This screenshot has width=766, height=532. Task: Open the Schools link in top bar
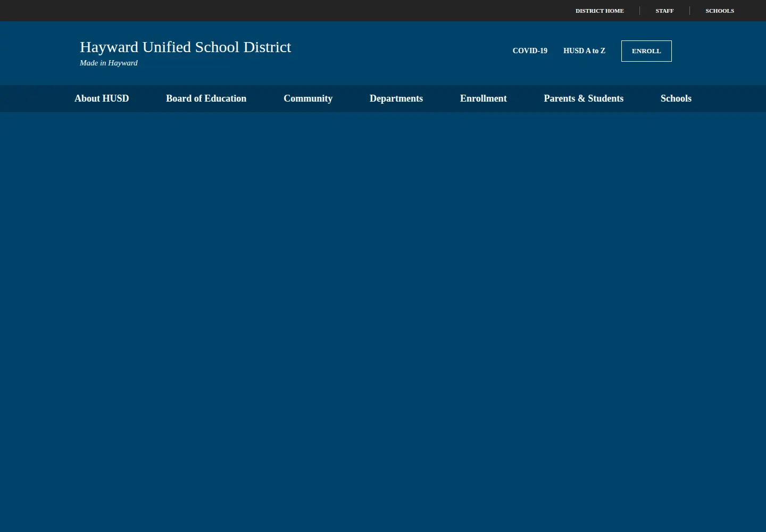point(720,11)
